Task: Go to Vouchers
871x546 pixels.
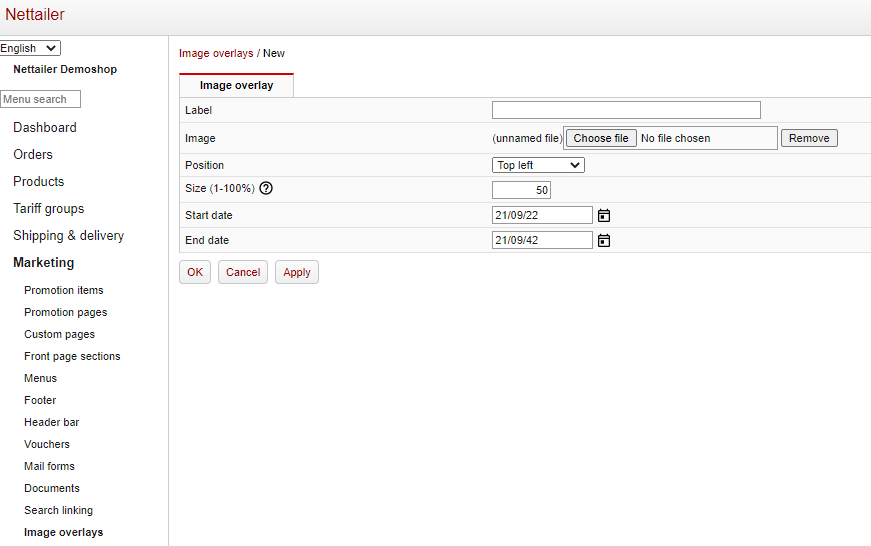Action: click(47, 444)
